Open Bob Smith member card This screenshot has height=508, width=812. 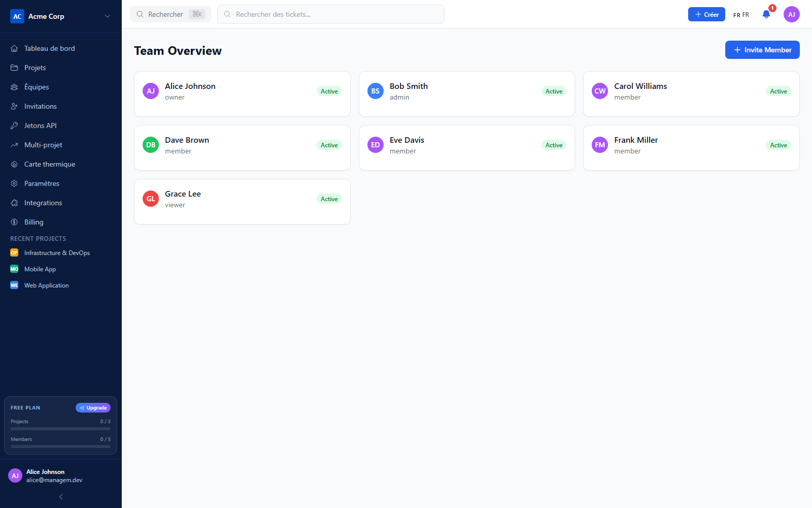pos(467,94)
